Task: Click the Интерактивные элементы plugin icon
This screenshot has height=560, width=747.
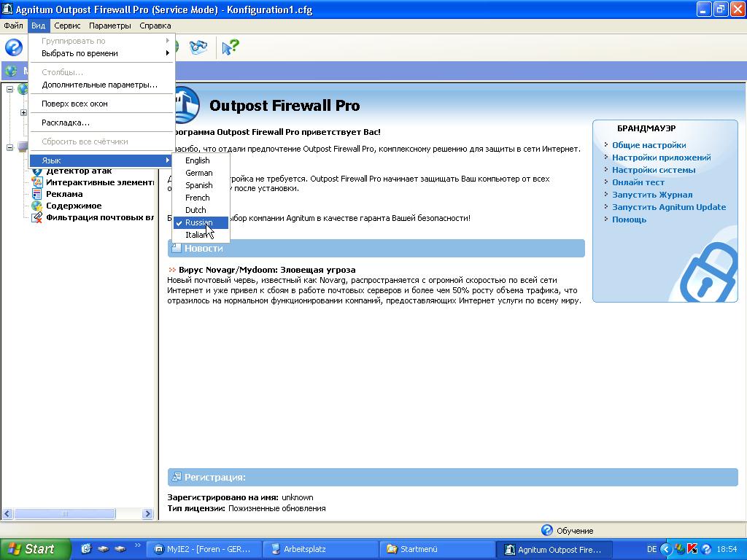Action: pos(36,182)
